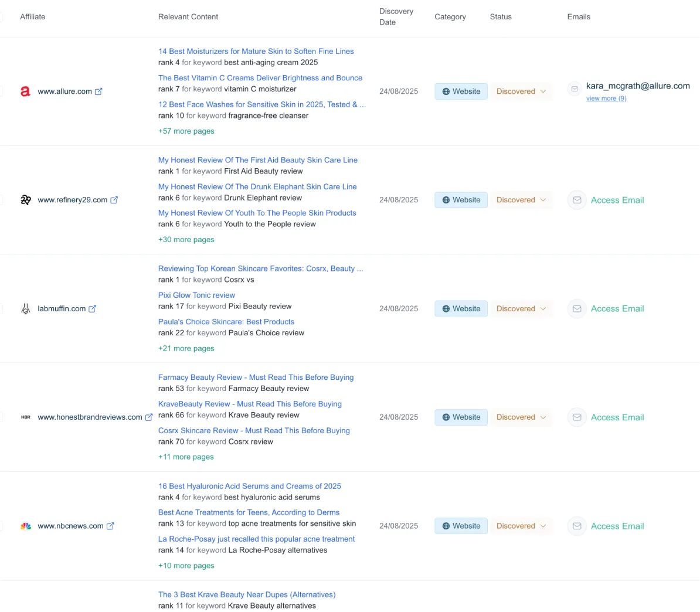Screen dimensions: 700x612
Task: Open 16 Best Hyaluronic Acid Serums link
Action: pyautogui.click(x=250, y=485)
